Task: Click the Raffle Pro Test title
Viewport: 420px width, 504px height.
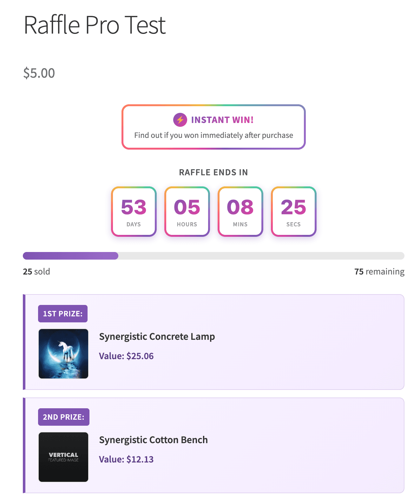Action: pyautogui.click(x=95, y=25)
